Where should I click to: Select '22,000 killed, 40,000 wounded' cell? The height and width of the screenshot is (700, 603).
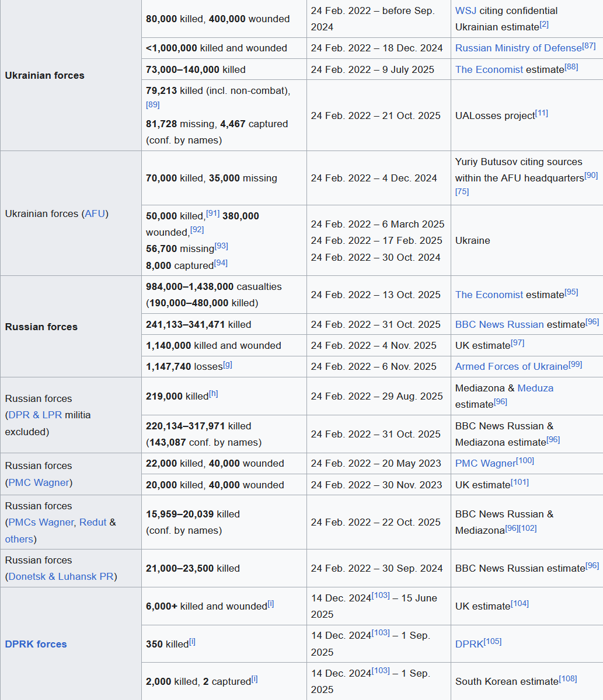[224, 463]
